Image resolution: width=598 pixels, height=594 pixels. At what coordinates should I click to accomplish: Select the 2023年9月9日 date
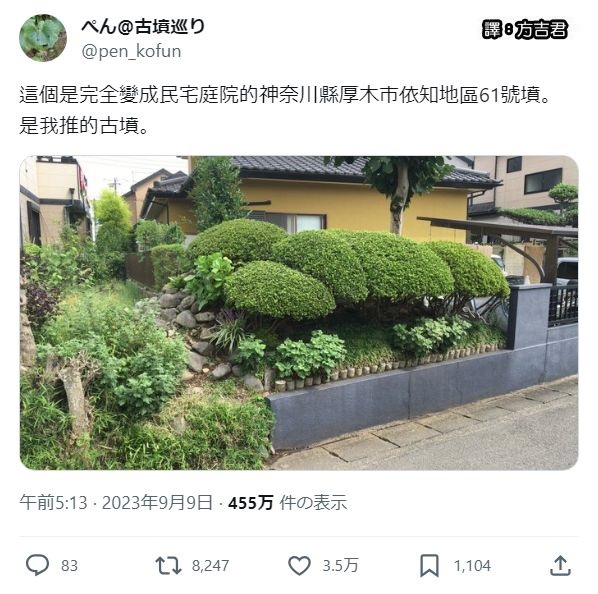pos(157,502)
